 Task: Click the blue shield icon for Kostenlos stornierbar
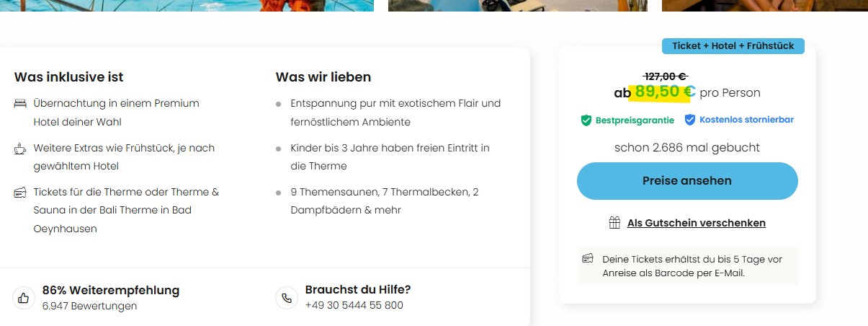coord(689,120)
